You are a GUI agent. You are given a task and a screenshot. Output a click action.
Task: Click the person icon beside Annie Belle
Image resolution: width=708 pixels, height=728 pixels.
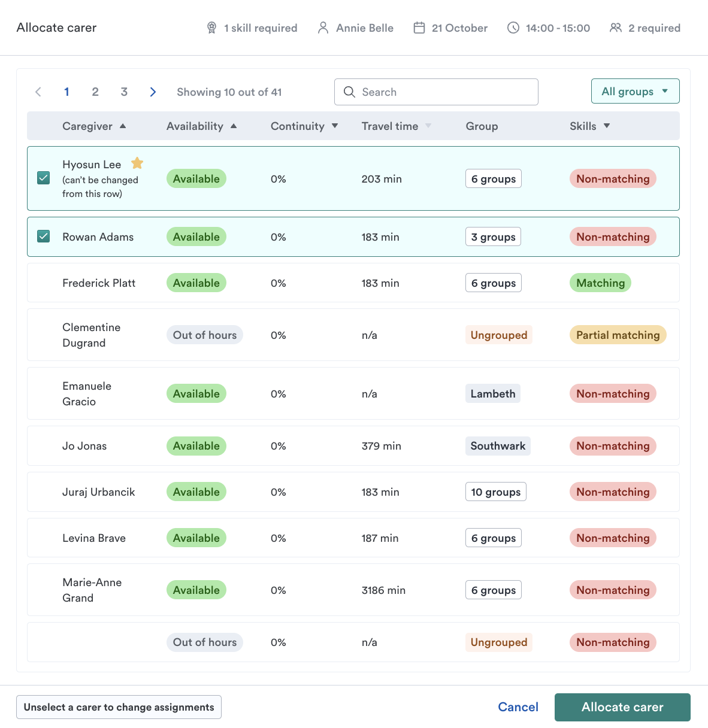(x=323, y=28)
